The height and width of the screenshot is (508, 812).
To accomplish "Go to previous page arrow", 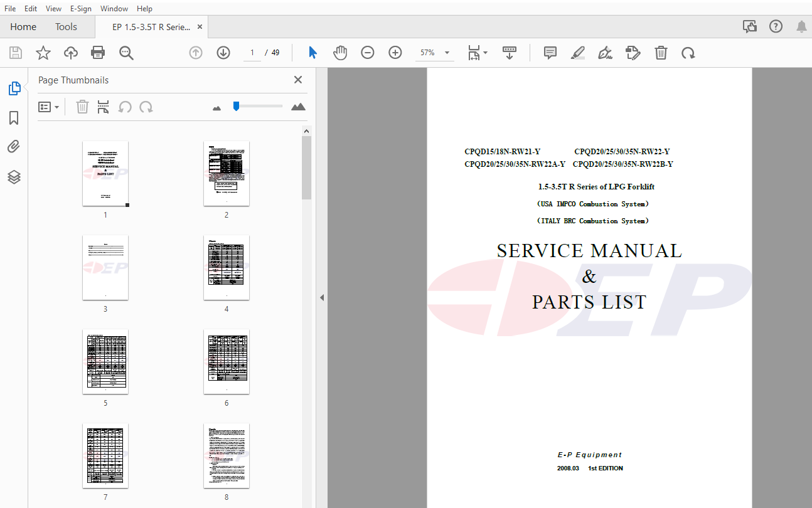I will pos(196,53).
